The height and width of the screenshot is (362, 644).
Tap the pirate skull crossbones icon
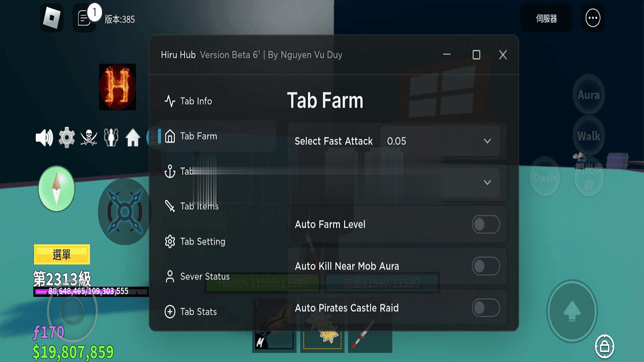click(89, 138)
